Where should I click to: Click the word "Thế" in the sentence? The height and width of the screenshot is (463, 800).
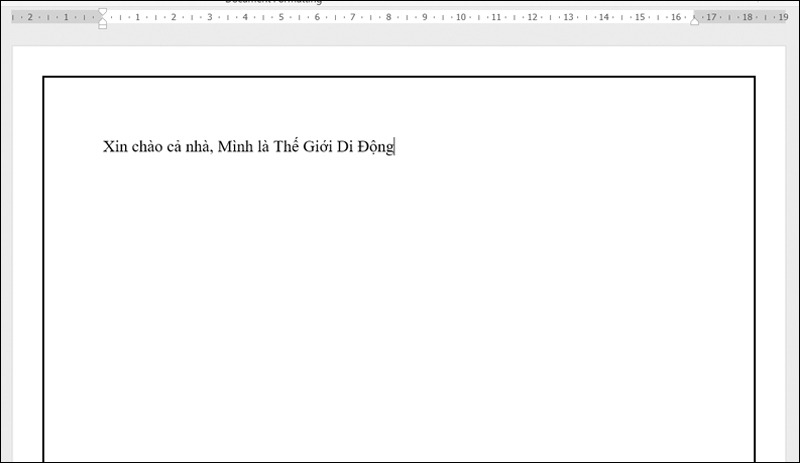tap(286, 146)
